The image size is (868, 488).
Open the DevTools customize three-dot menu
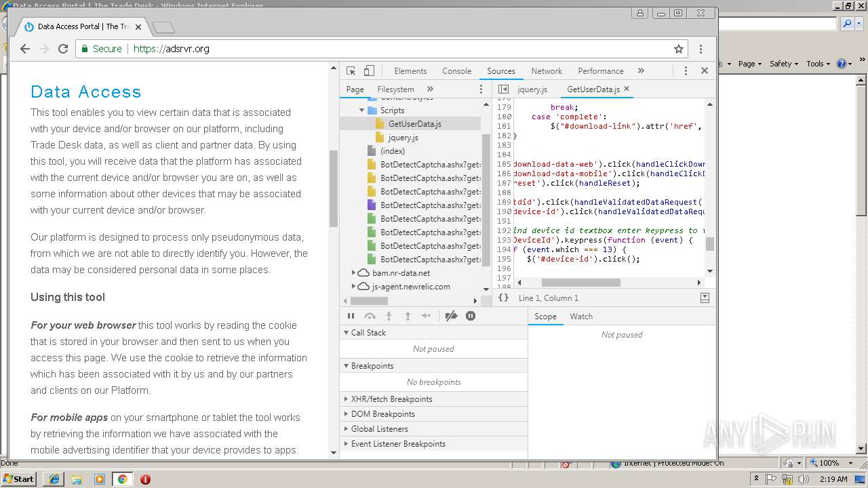coord(686,70)
